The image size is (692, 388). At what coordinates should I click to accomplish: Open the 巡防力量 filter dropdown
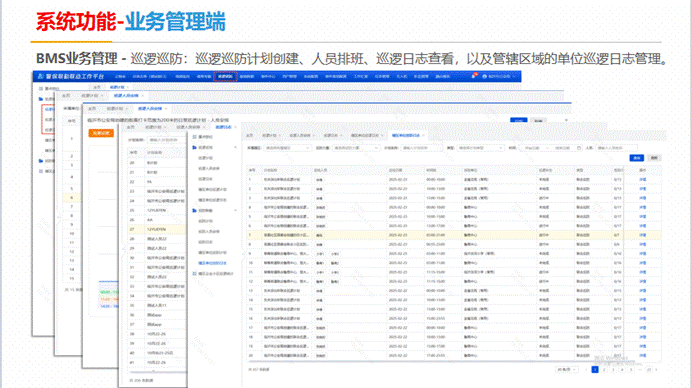356,148
